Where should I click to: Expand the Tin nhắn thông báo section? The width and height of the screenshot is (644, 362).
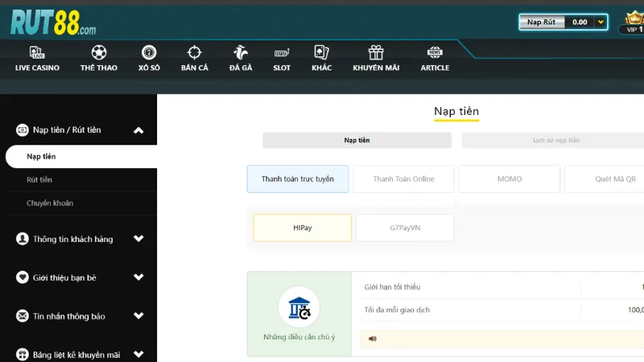138,315
